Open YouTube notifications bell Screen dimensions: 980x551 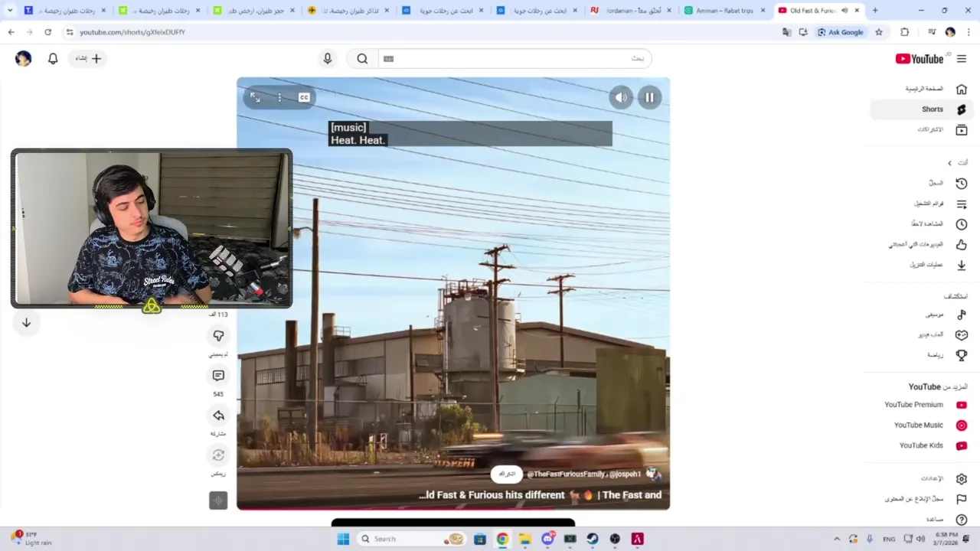point(53,58)
